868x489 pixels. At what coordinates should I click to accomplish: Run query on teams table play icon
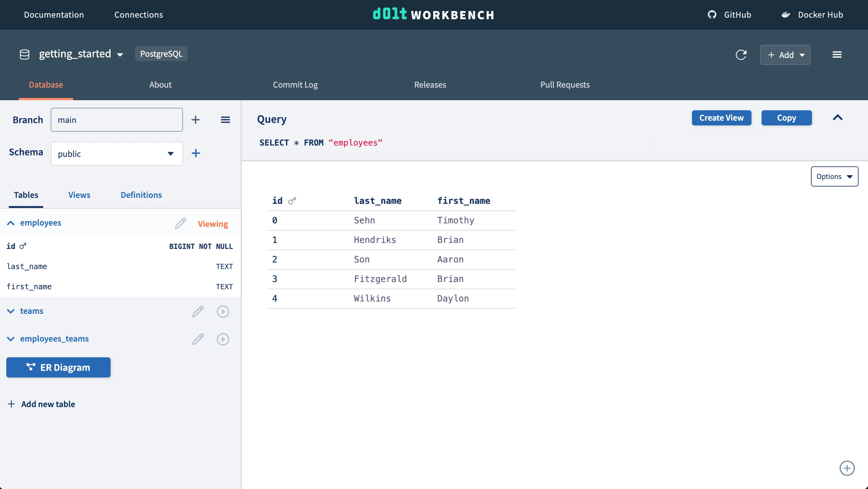(x=223, y=311)
